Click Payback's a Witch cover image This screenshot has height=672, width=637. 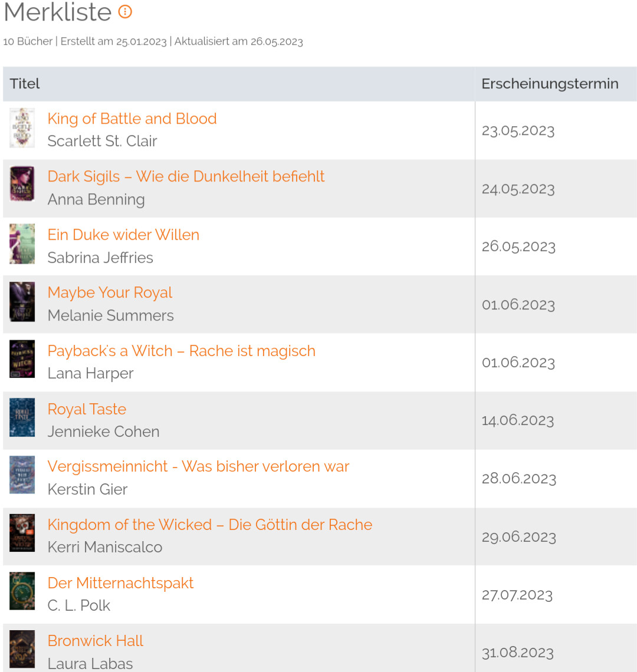pos(22,359)
